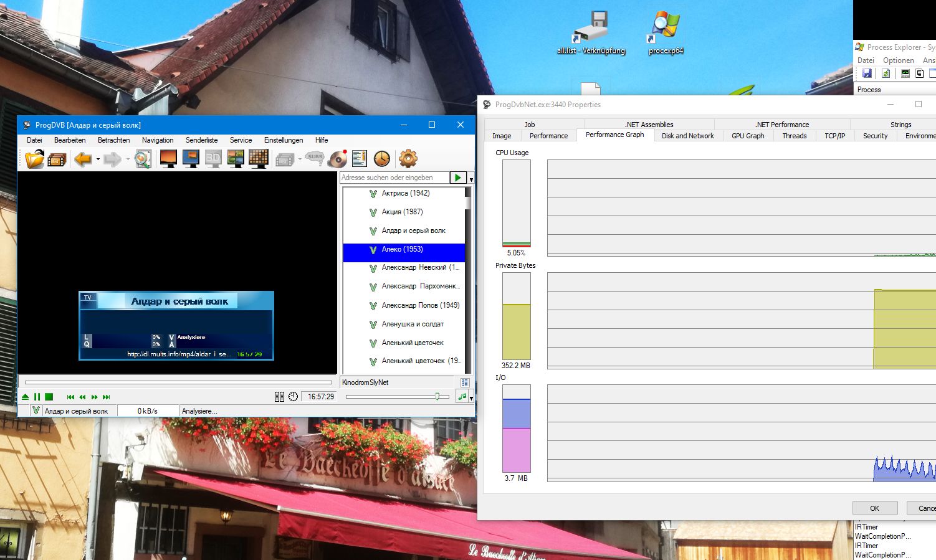This screenshot has height=560, width=936.
Task: Switch to the Threads tab
Action: pyautogui.click(x=794, y=136)
